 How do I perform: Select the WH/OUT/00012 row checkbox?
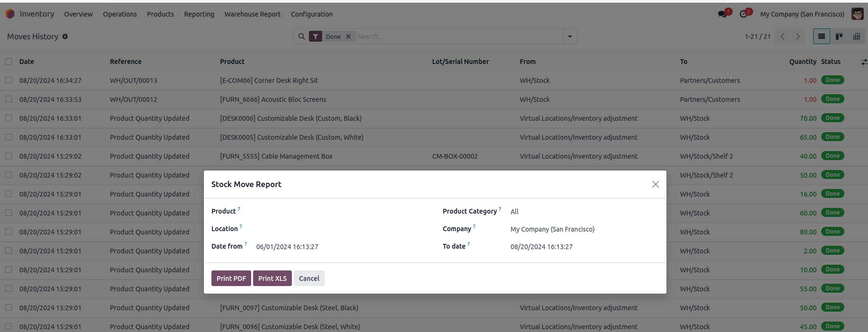9,99
